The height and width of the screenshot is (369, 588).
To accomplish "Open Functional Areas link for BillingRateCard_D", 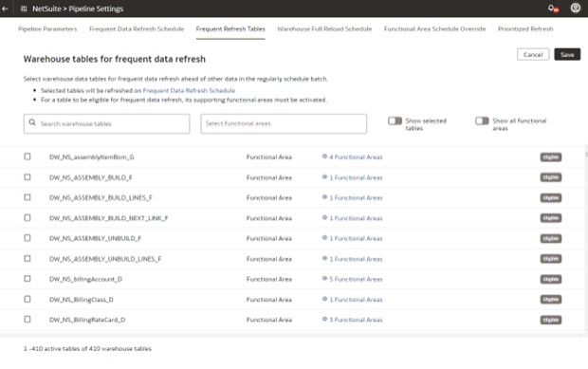I will click(356, 320).
